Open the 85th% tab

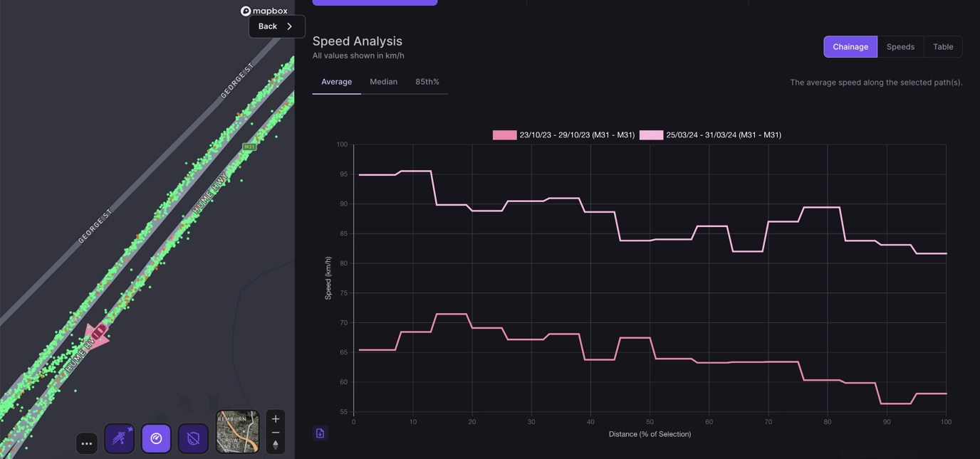(x=427, y=82)
